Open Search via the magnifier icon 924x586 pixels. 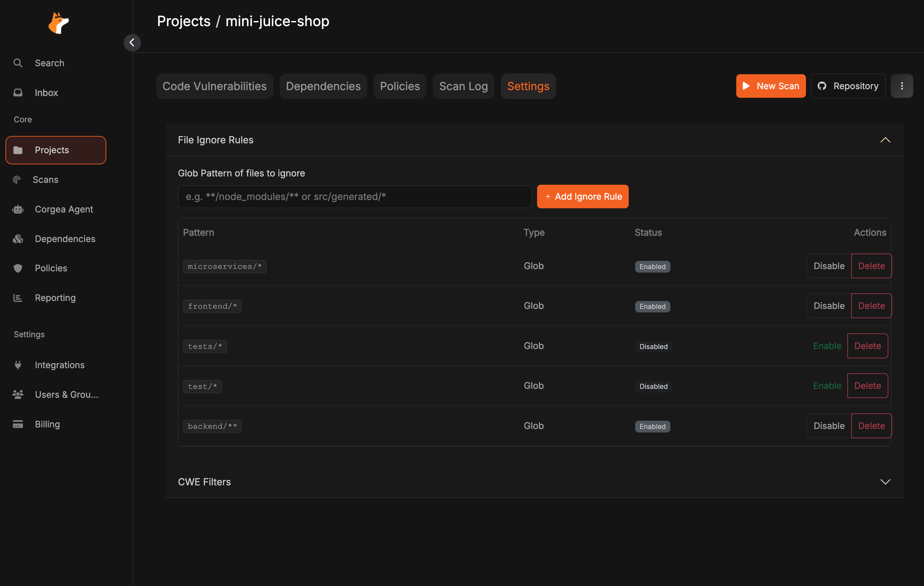(17, 63)
